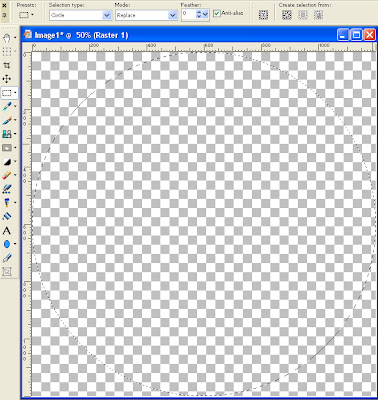Open the Custom Selection icon
The height and width of the screenshot is (400, 378).
(263, 15)
